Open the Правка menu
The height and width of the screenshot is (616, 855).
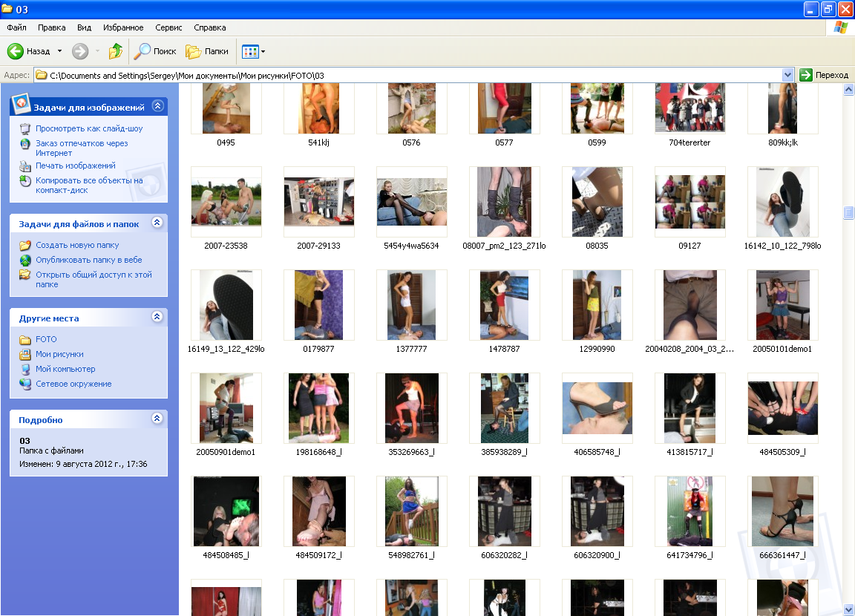tap(52, 27)
